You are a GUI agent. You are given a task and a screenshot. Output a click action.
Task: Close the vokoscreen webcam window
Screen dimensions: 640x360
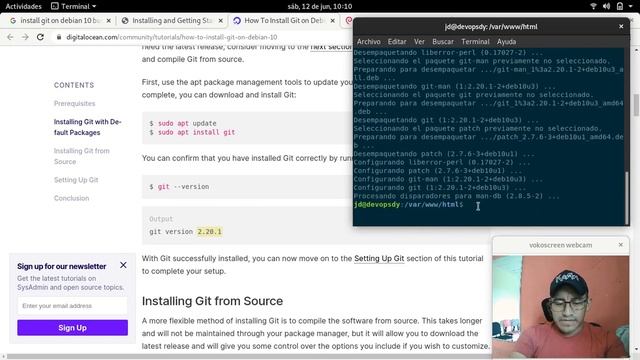(x=620, y=245)
